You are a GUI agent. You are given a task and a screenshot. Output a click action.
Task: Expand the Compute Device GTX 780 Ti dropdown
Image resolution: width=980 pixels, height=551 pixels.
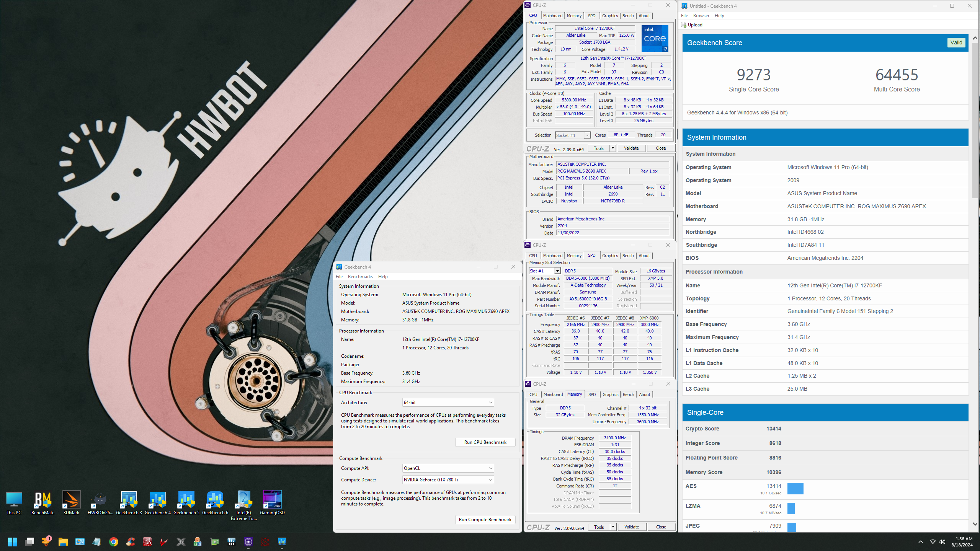pyautogui.click(x=448, y=480)
